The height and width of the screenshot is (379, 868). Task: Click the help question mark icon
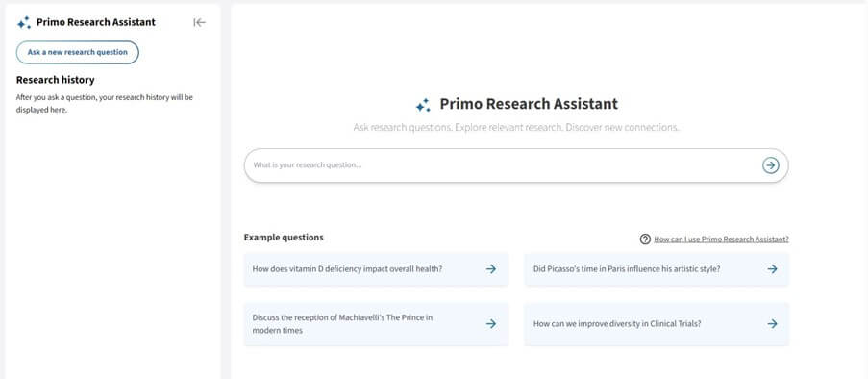645,240
